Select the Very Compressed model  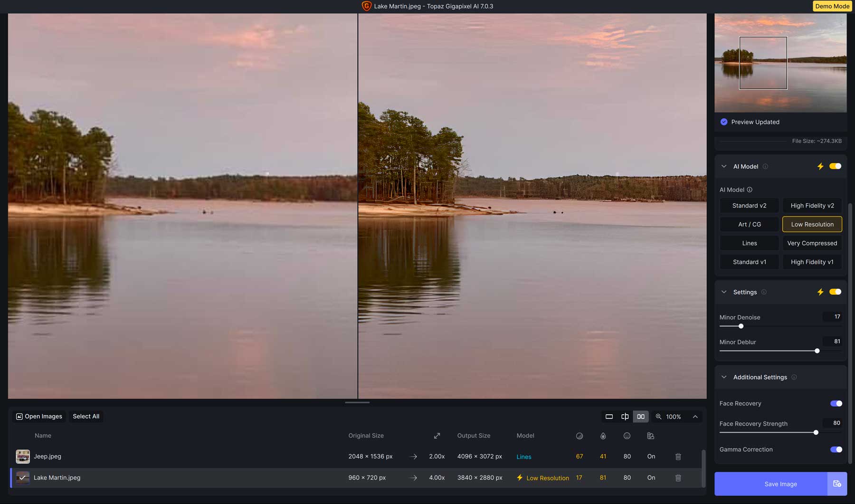pos(812,243)
